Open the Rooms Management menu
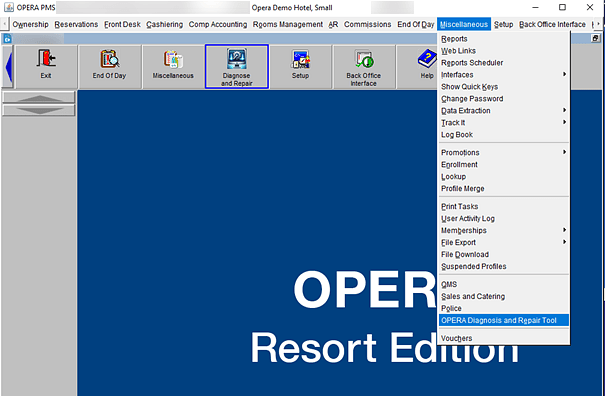 coord(288,24)
